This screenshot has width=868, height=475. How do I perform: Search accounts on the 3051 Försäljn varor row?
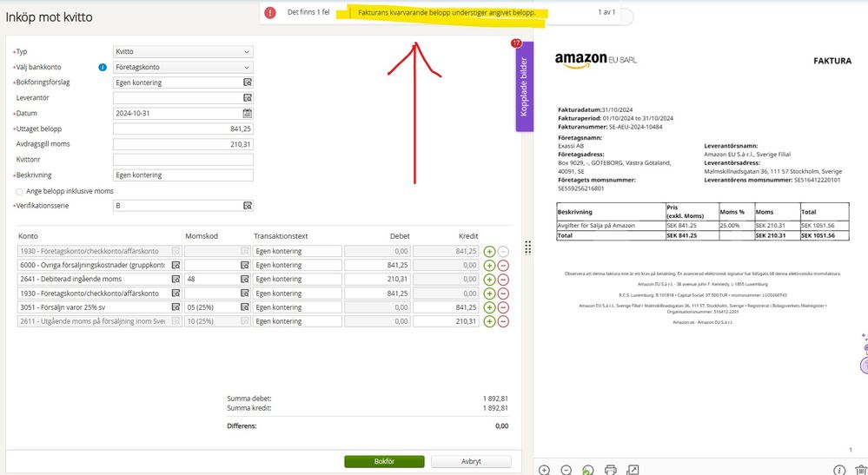point(176,307)
